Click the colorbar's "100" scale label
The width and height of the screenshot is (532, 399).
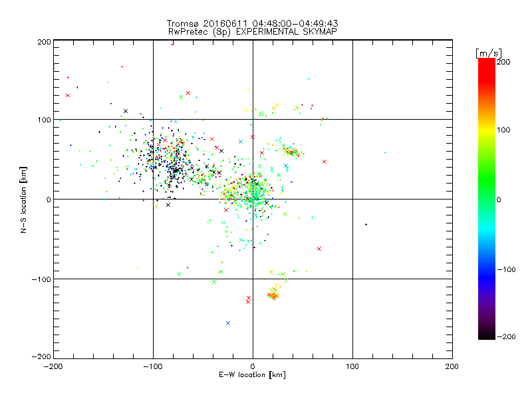(x=503, y=130)
